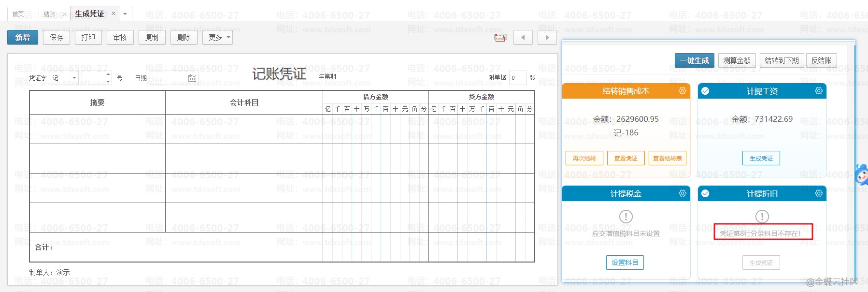The image size is (868, 292).
Task: Click the 一键生成 button
Action: pos(694,60)
